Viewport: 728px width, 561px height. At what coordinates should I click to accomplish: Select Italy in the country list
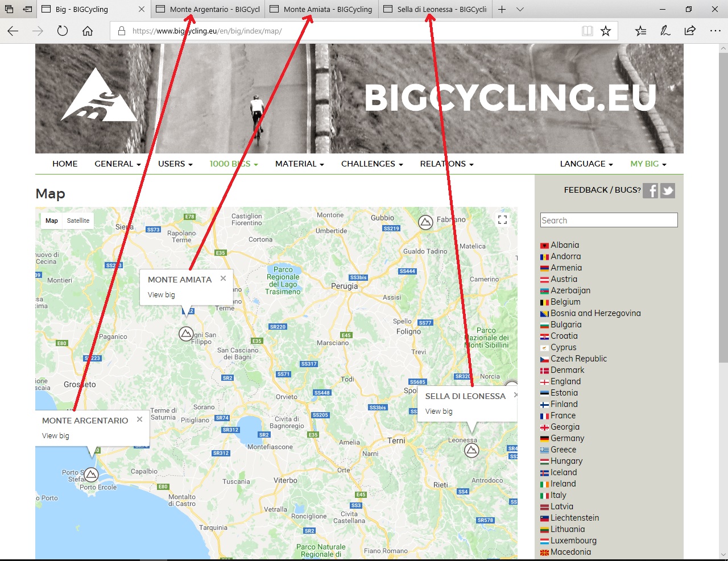(558, 495)
